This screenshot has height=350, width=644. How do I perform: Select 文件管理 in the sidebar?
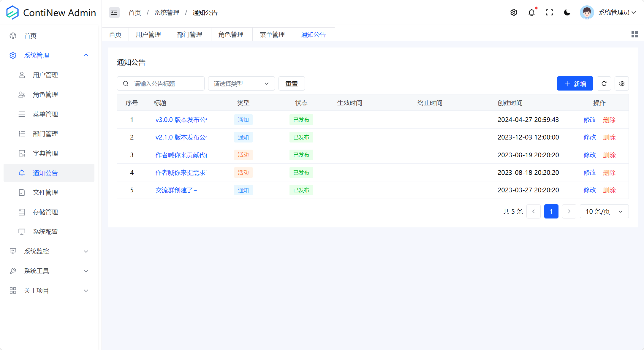[45, 192]
